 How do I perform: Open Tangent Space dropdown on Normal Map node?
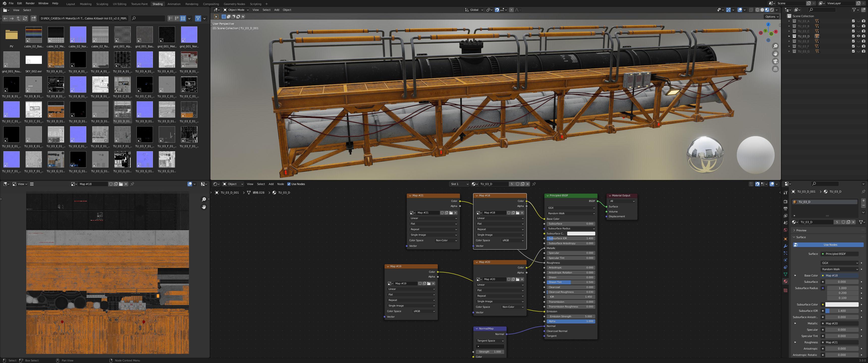coord(490,341)
